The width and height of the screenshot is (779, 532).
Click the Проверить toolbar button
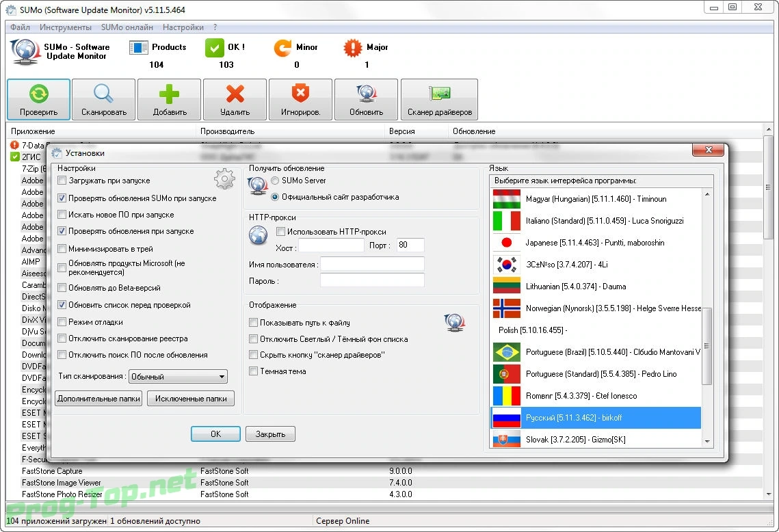click(38, 99)
